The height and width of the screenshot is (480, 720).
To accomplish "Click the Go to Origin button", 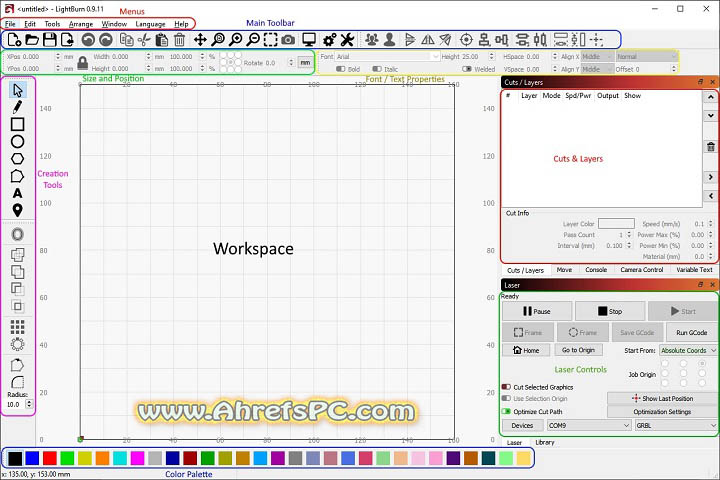I will click(578, 350).
